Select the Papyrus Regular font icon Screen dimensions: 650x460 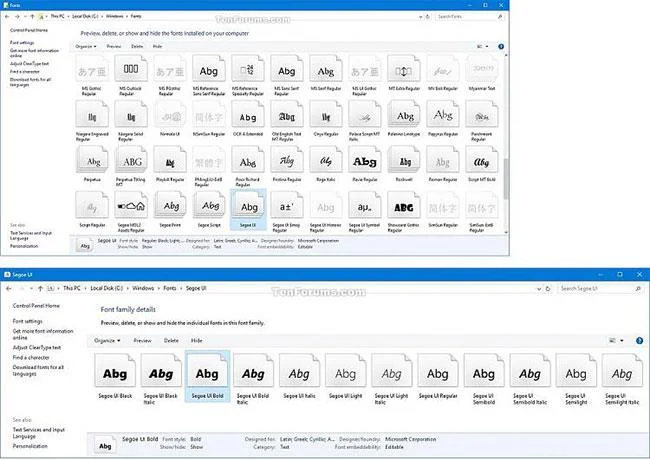point(443,115)
